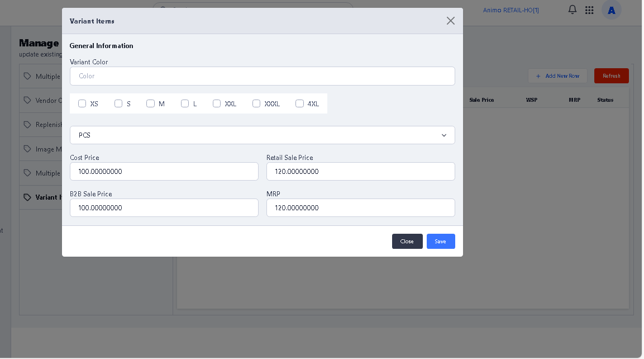
Task: Click the Animo RETAIL-HO[1] store selector
Action: click(511, 10)
